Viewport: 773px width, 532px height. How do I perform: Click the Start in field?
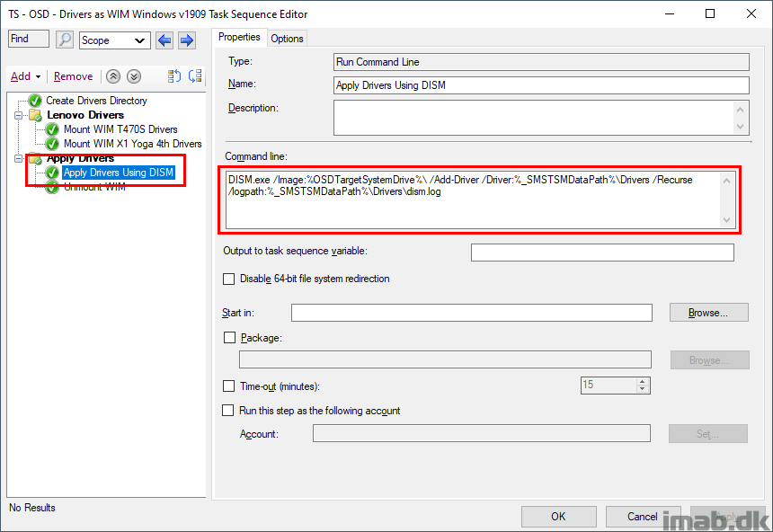pyautogui.click(x=471, y=313)
